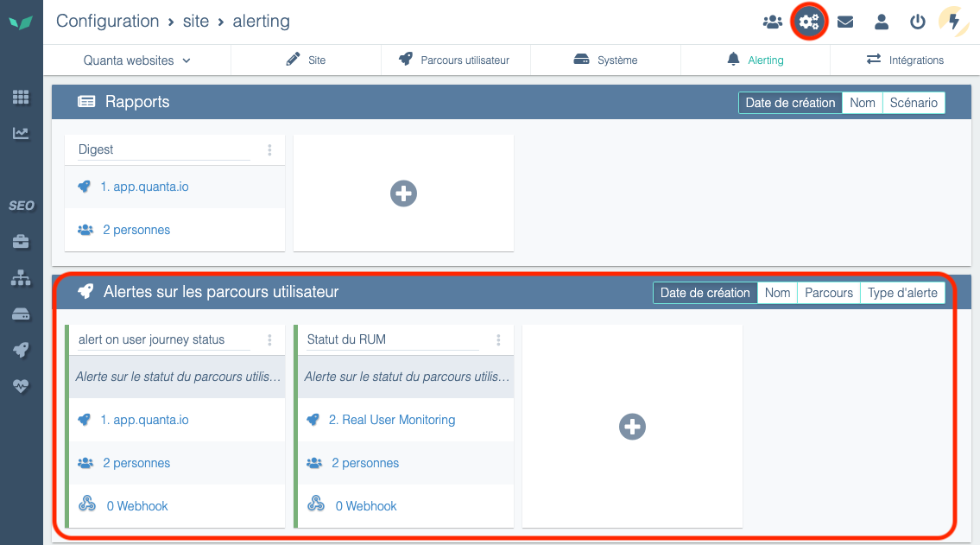Open the user profile icon

click(882, 22)
